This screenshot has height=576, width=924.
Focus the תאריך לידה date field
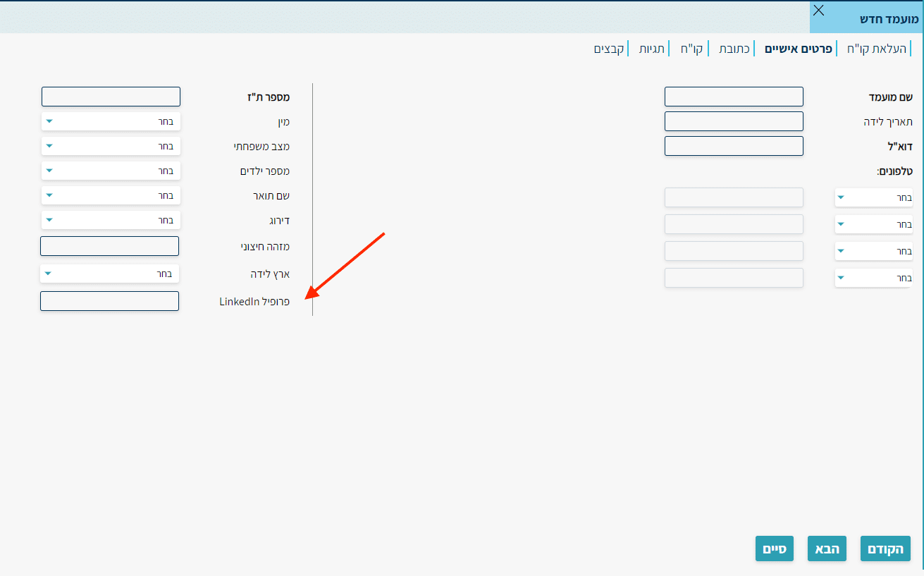(x=734, y=121)
